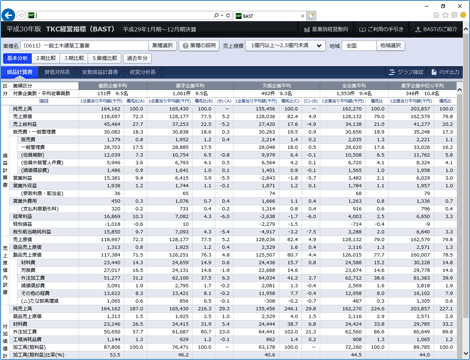Click the value 45,464
The width and height of the screenshot is (470, 360).
click(x=112, y=124)
